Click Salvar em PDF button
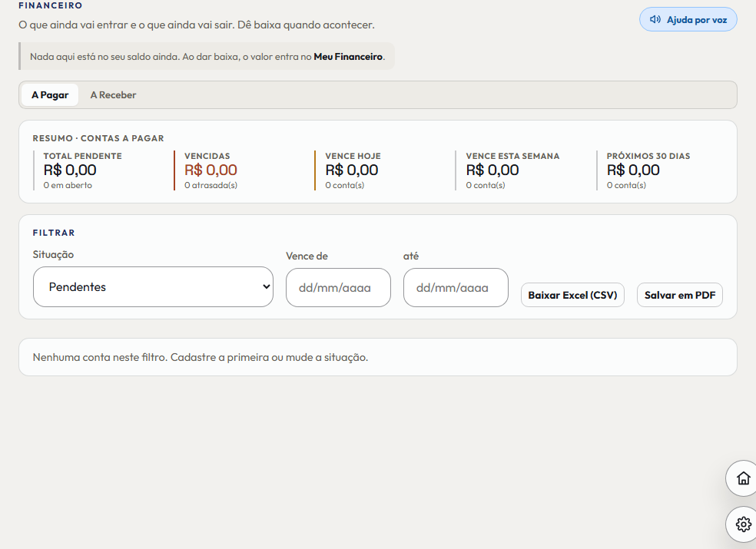Viewport: 756px width, 549px height. [680, 295]
